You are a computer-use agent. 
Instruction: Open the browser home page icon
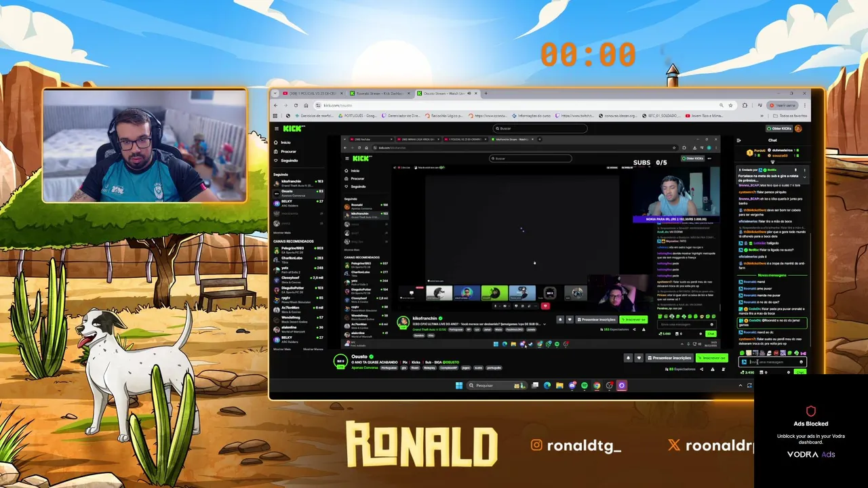[x=306, y=106]
